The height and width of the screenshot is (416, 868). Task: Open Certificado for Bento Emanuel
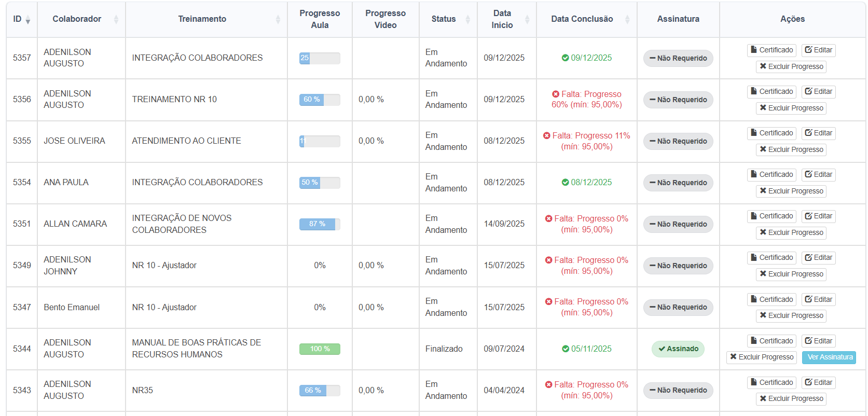pyautogui.click(x=772, y=300)
